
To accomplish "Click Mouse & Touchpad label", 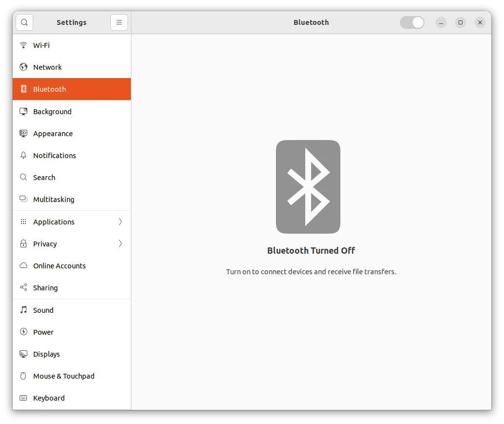I will point(64,376).
